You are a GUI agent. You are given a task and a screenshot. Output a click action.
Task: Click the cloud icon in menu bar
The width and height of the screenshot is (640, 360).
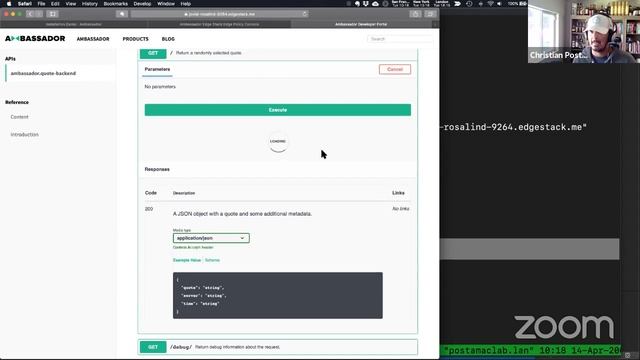pyautogui.click(x=375, y=4)
